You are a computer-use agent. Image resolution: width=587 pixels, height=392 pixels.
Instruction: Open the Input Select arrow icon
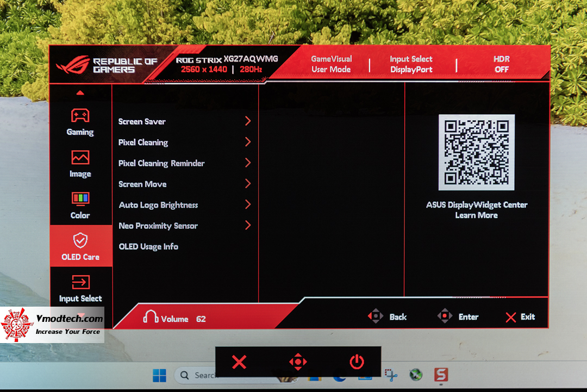click(x=80, y=282)
